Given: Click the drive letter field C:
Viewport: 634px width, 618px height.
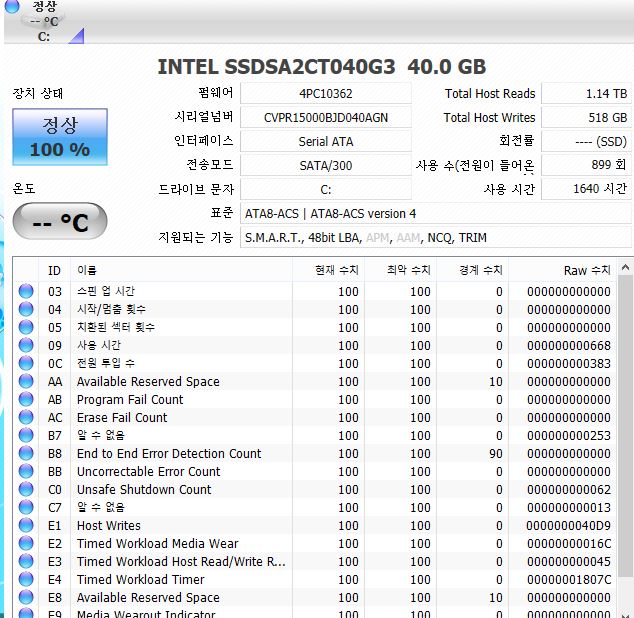Looking at the screenshot, I should click(325, 189).
